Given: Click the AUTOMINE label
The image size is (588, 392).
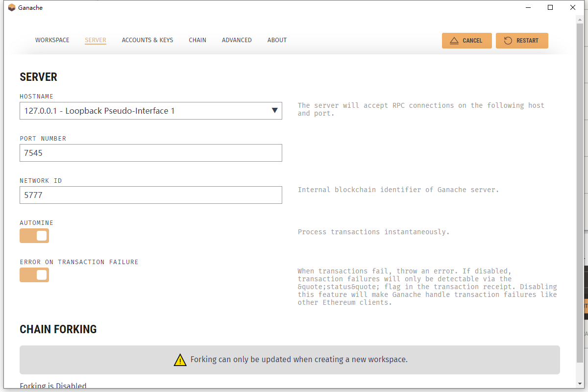Looking at the screenshot, I should pyautogui.click(x=36, y=223).
